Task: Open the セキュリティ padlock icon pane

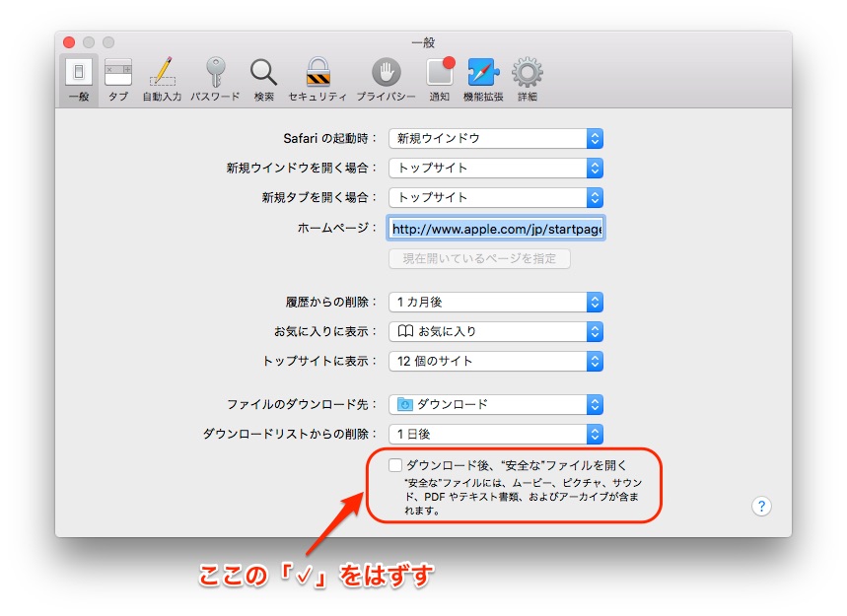Action: click(x=318, y=80)
